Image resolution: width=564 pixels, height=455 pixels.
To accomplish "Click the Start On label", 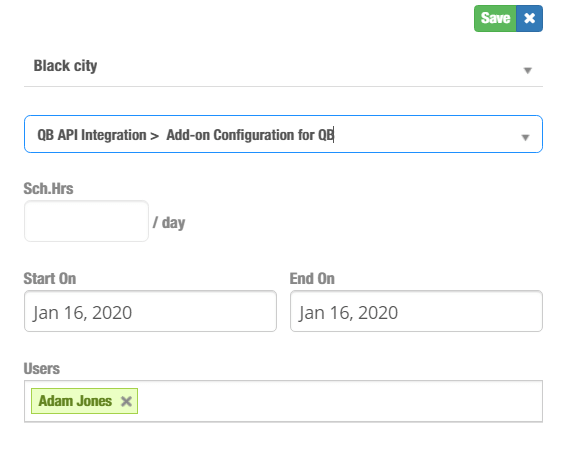I will (50, 278).
